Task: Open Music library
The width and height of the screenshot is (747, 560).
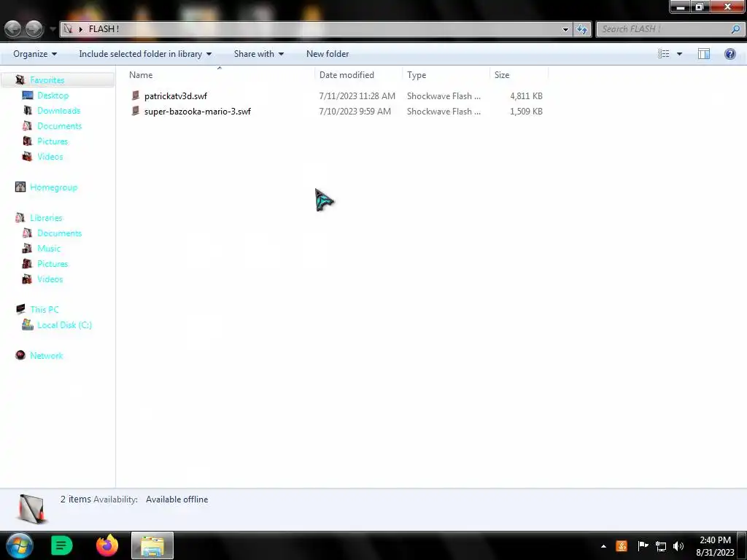Action: (49, 248)
